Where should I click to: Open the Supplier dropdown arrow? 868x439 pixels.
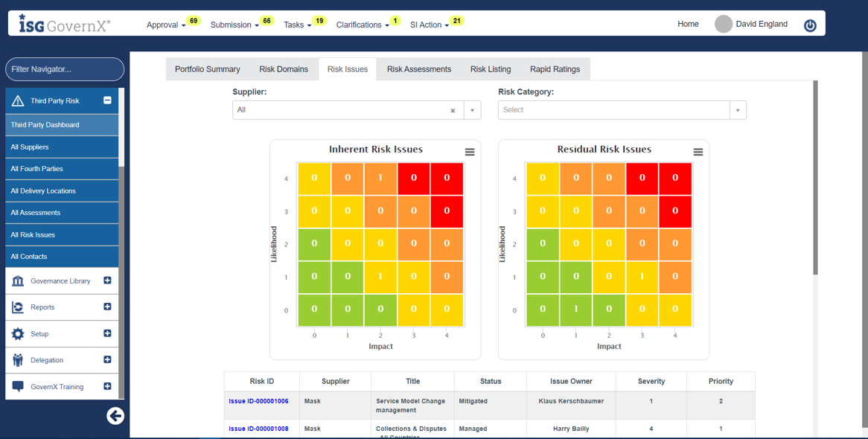[x=472, y=111]
